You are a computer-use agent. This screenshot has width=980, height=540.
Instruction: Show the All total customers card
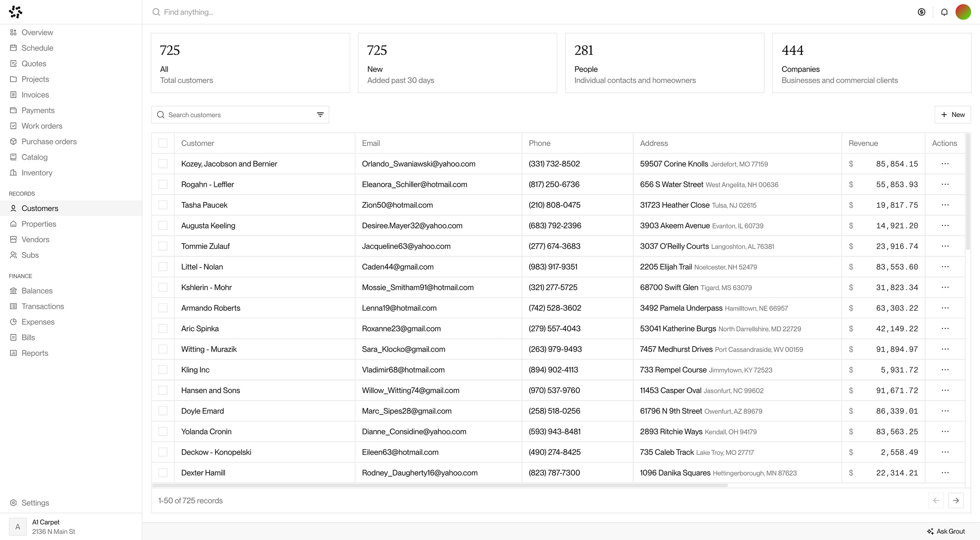(x=250, y=63)
